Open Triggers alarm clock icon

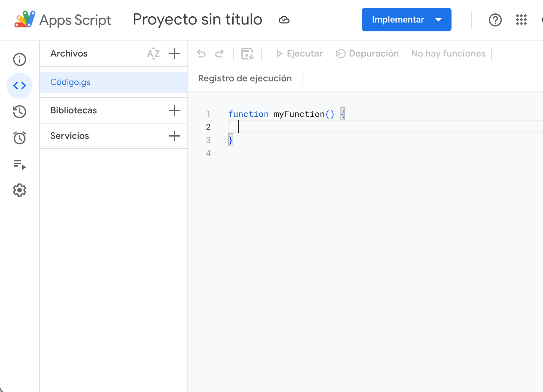point(20,138)
